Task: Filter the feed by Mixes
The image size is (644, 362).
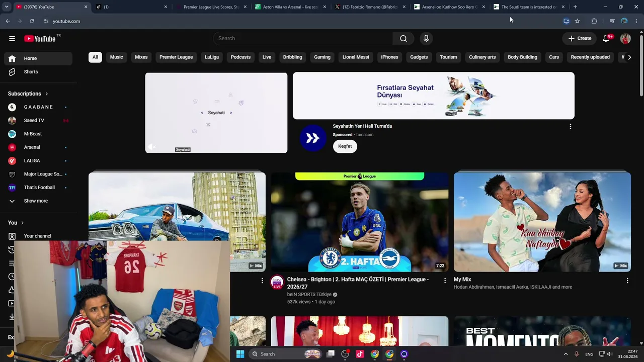Action: coord(141,57)
